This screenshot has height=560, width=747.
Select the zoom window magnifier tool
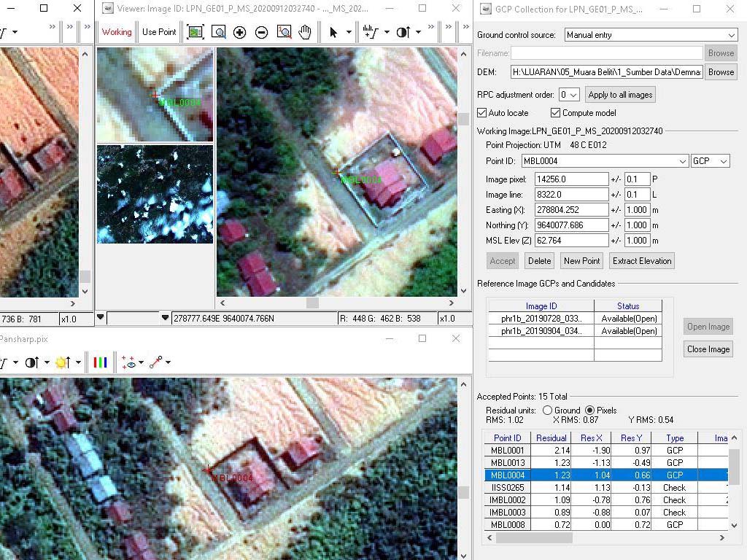click(x=218, y=32)
